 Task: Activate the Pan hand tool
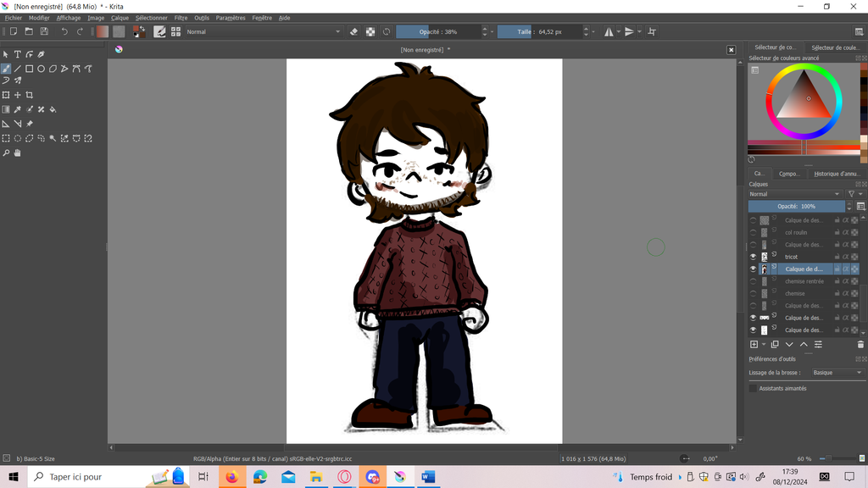pyautogui.click(x=17, y=153)
